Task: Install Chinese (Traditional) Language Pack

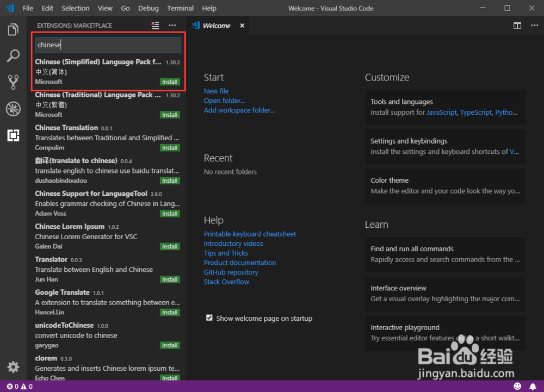Action: point(170,115)
